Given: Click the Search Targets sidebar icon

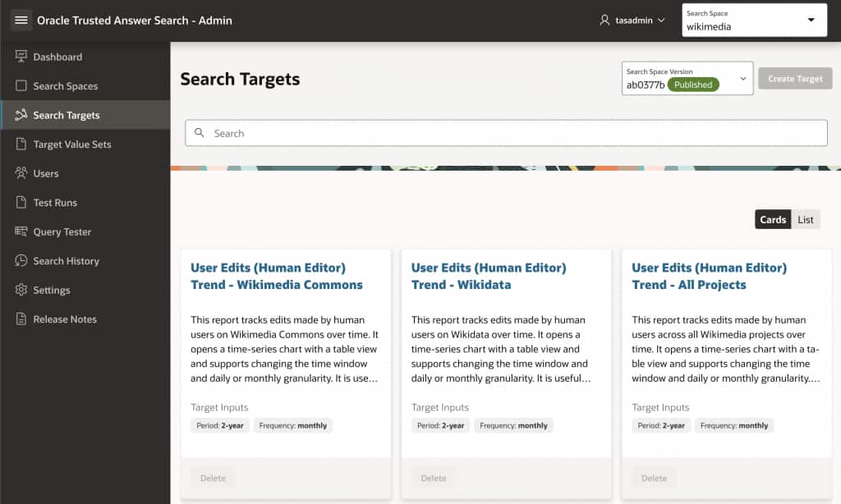Looking at the screenshot, I should (x=21, y=115).
